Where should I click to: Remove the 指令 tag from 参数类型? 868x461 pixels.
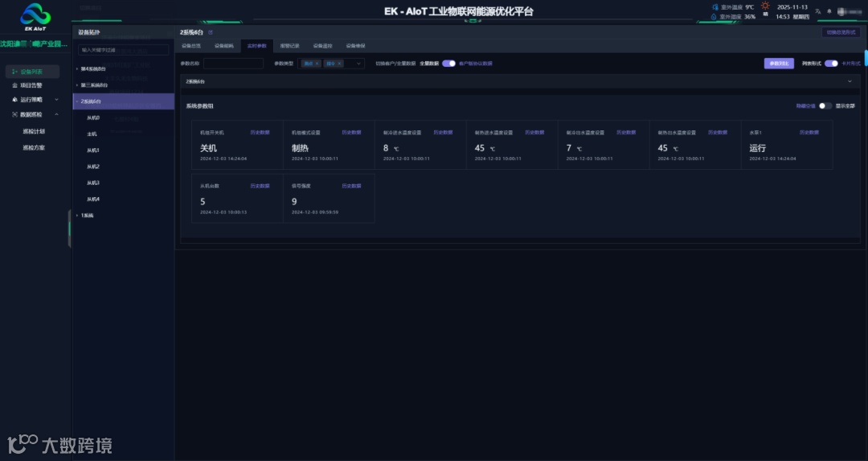[339, 64]
